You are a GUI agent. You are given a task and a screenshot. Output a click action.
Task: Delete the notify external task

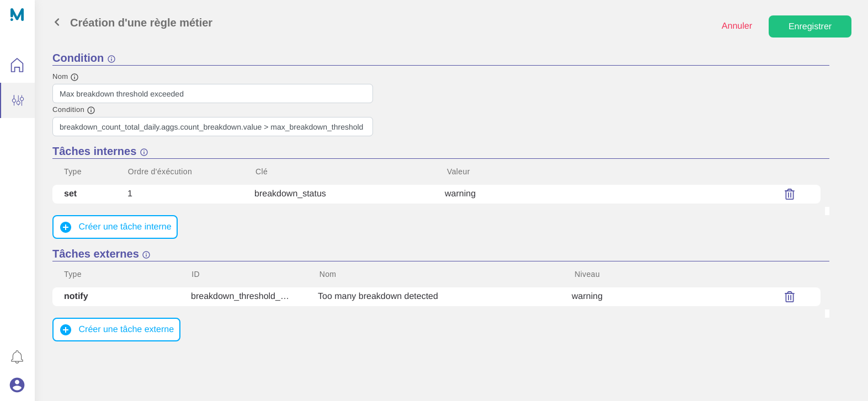790,297
